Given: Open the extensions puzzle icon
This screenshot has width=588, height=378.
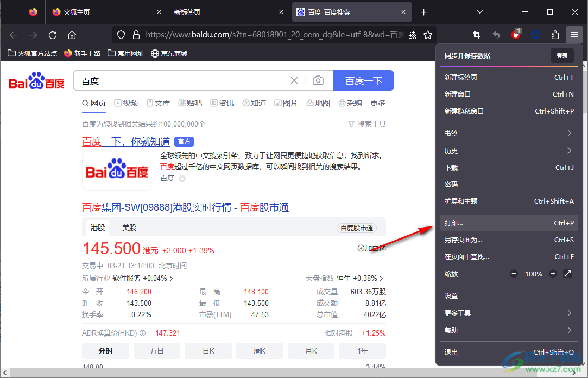Looking at the screenshot, I should 555,35.
